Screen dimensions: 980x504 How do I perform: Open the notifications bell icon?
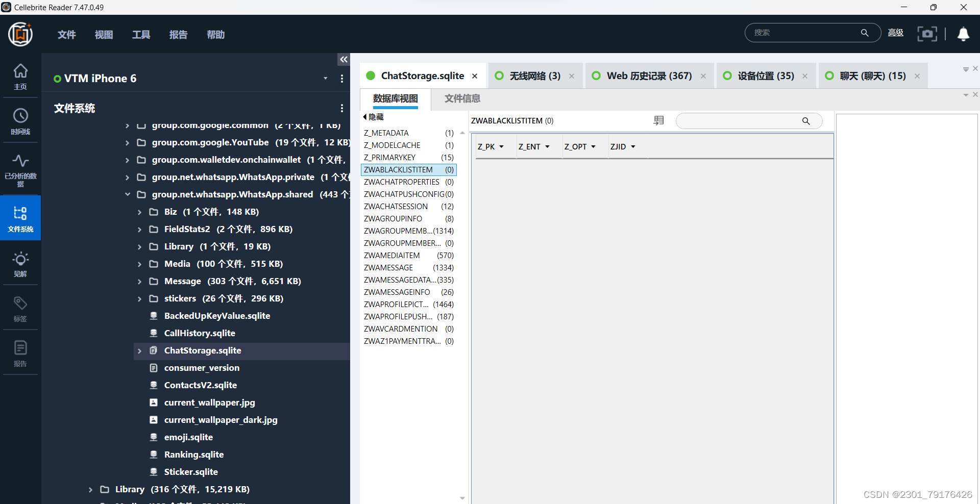(x=963, y=34)
